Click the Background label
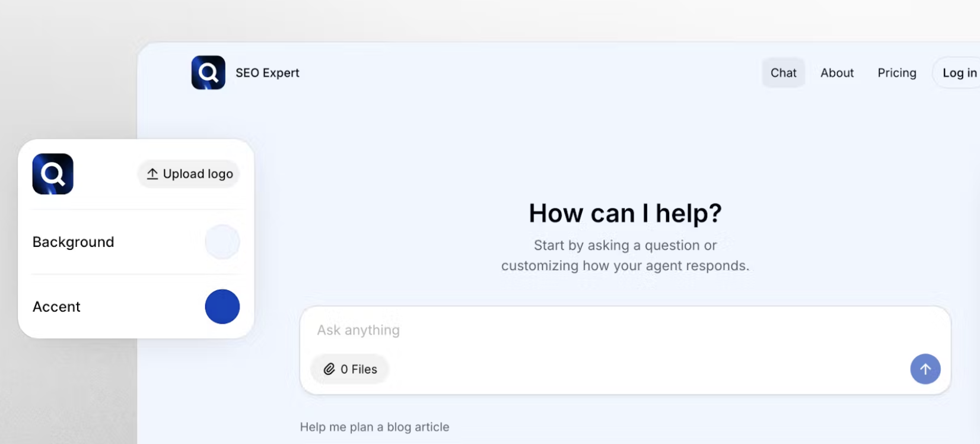Image resolution: width=980 pixels, height=444 pixels. [73, 242]
